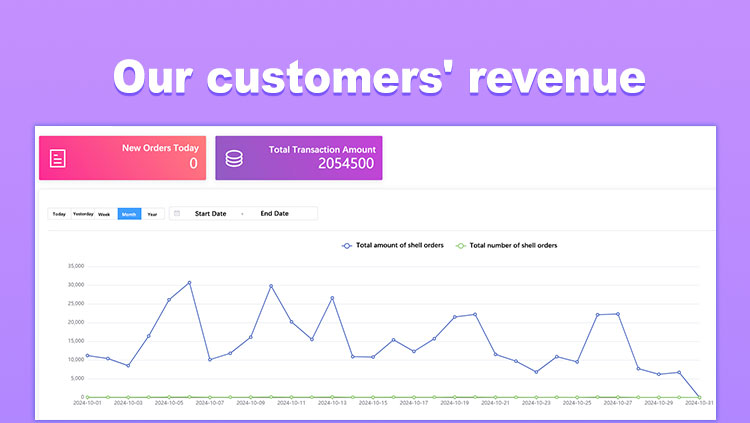Select the highlighted Month filter
This screenshot has width=750, height=423.
129,214
